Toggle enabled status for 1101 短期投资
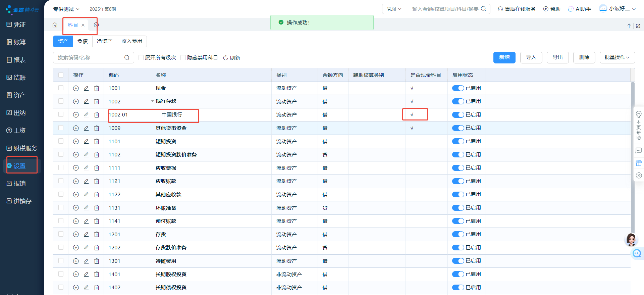 point(458,141)
